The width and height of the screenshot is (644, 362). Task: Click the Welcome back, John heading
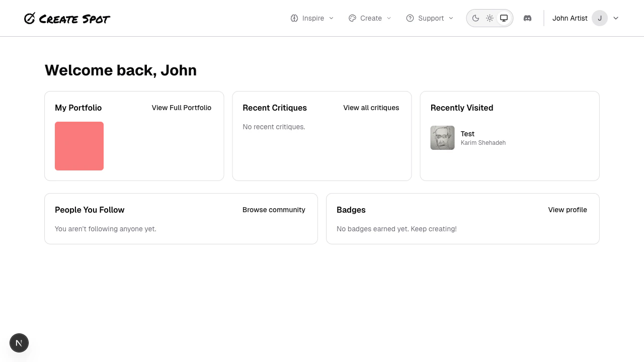pyautogui.click(x=121, y=70)
